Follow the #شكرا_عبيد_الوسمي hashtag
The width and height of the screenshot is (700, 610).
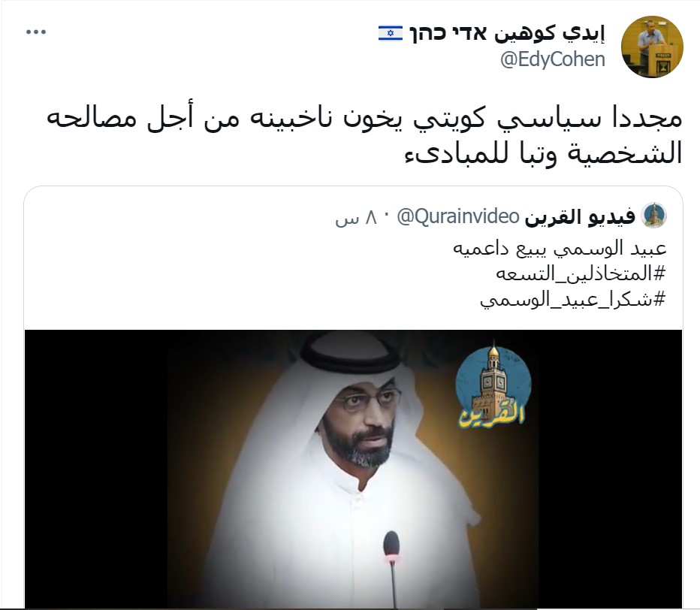[x=573, y=299]
